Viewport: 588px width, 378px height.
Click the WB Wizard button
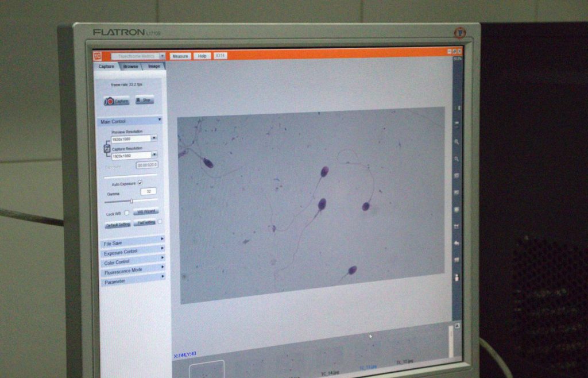146,211
